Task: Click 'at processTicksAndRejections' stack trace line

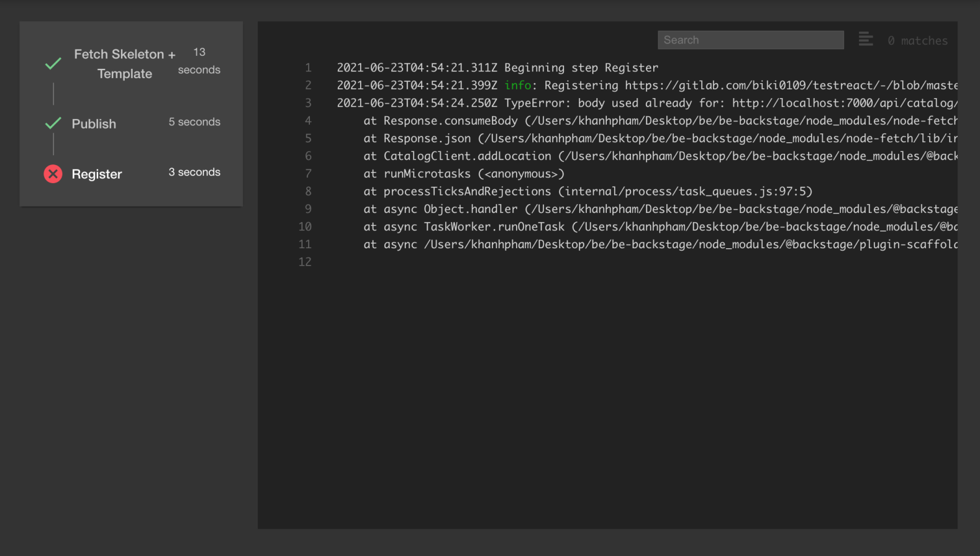Action: click(588, 191)
